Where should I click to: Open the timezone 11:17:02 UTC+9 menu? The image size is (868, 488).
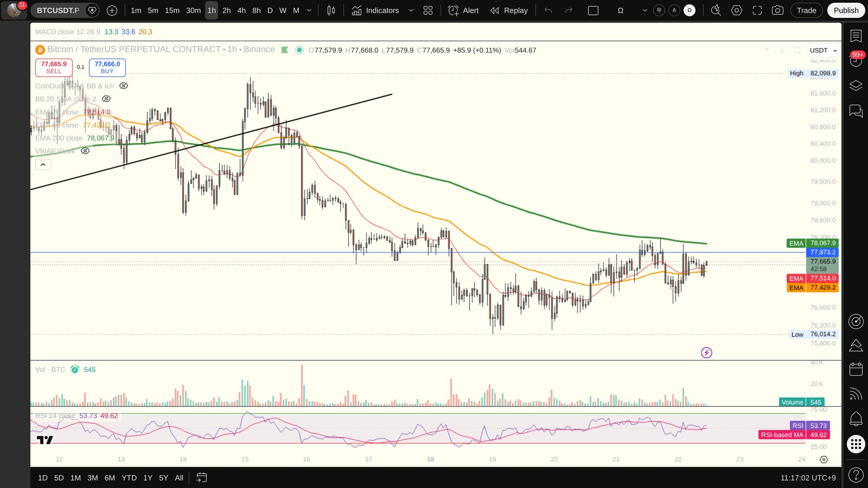808,478
